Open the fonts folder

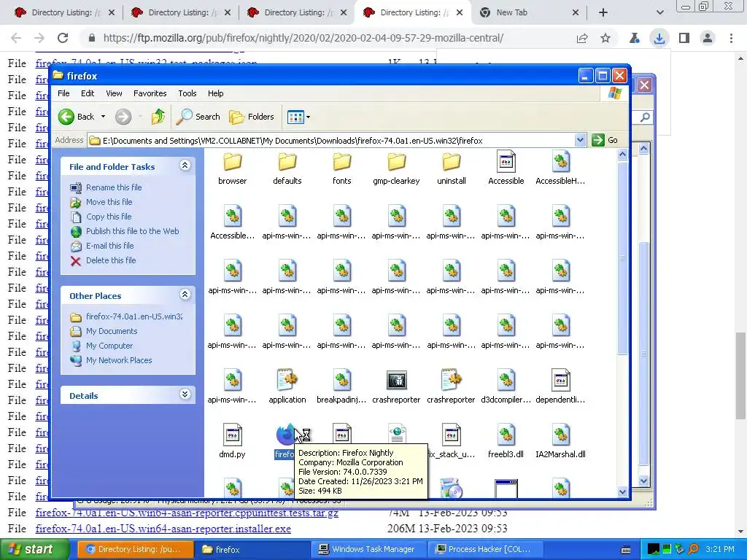tap(342, 163)
